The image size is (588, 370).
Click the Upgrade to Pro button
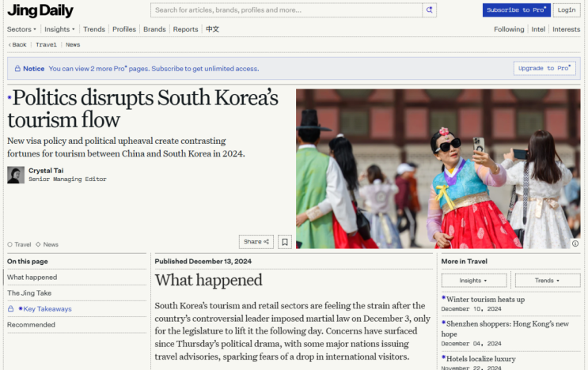tap(544, 69)
